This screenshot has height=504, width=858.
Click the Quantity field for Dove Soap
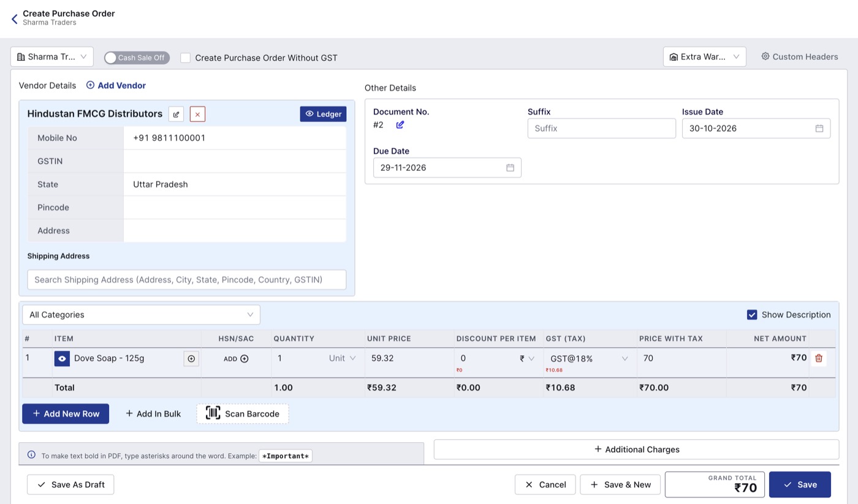coord(298,358)
